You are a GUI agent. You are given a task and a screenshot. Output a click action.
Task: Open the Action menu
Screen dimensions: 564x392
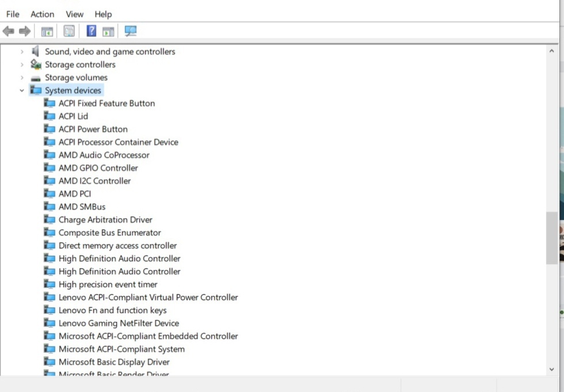click(x=42, y=14)
